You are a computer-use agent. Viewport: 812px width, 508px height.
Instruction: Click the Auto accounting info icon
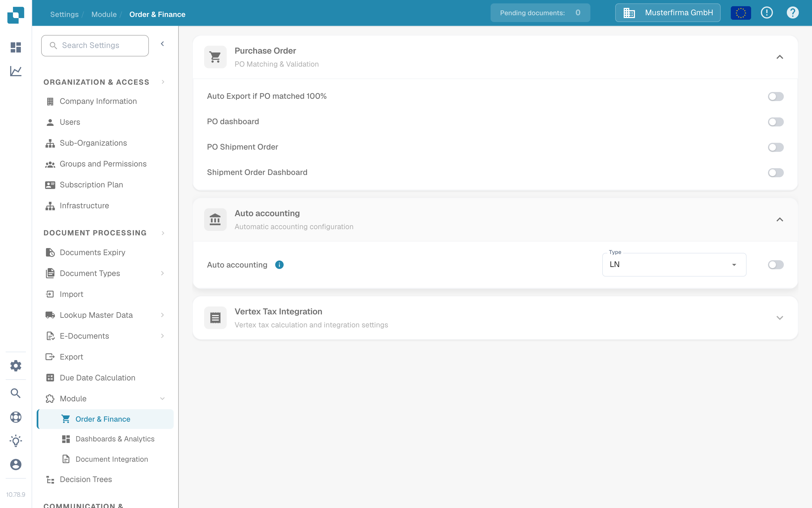tap(279, 265)
